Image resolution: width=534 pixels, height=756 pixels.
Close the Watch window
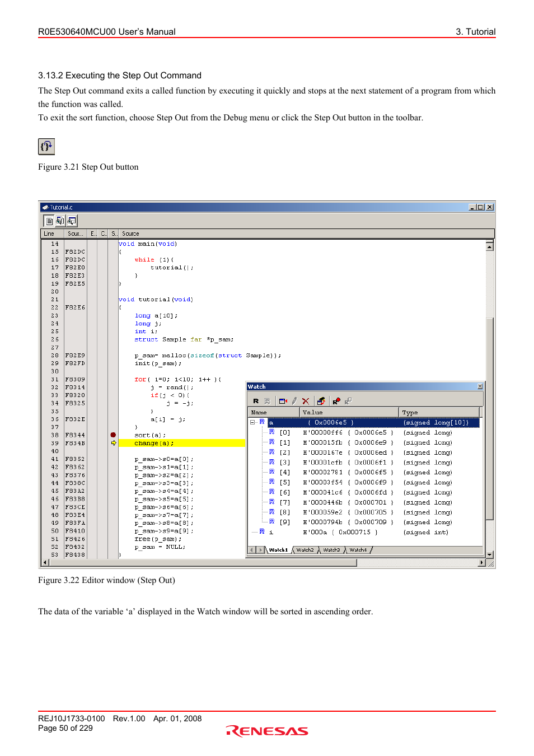(480, 386)
